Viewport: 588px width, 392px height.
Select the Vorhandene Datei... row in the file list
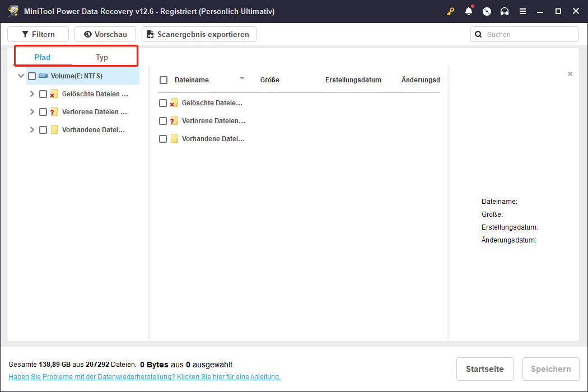click(213, 139)
